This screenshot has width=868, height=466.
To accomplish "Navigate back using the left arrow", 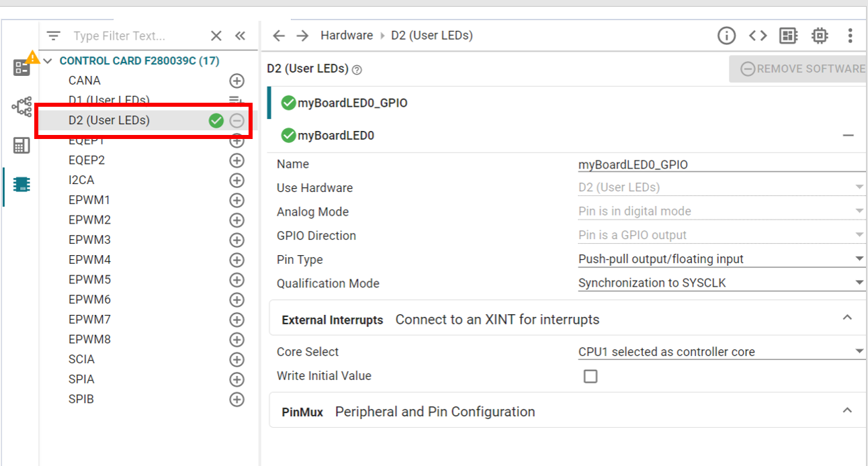I will tap(279, 36).
